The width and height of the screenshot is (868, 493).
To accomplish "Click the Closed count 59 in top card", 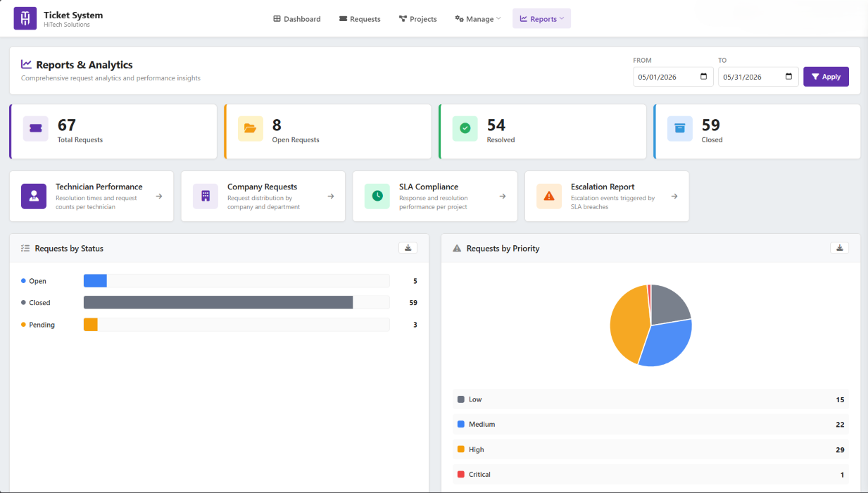I will (x=711, y=125).
